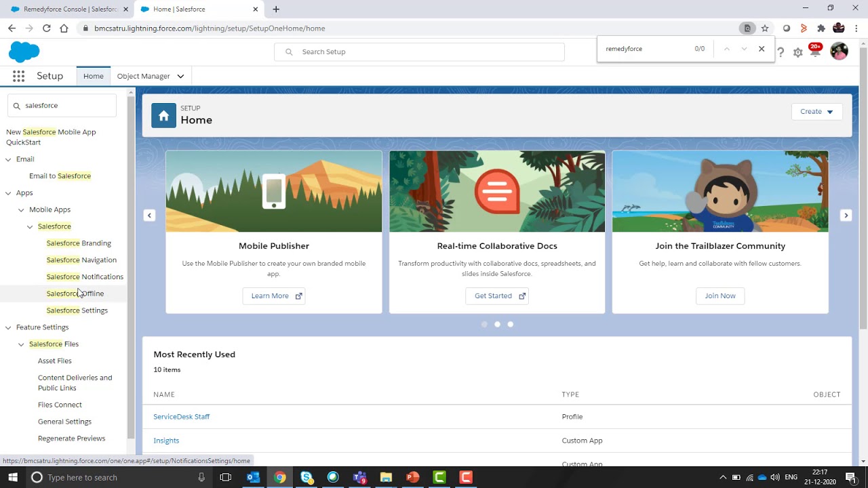The width and height of the screenshot is (868, 488).
Task: Open File Explorer from the taskbar
Action: click(386, 477)
